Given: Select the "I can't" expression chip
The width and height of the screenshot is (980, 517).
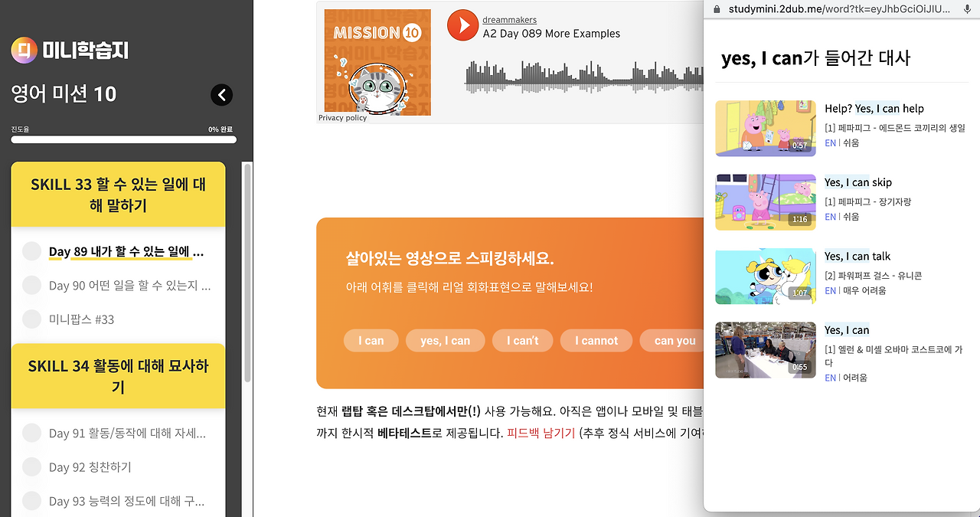Looking at the screenshot, I should point(522,340).
